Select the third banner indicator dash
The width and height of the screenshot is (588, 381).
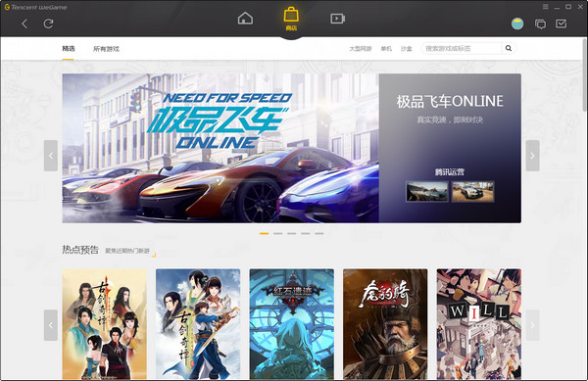point(292,233)
